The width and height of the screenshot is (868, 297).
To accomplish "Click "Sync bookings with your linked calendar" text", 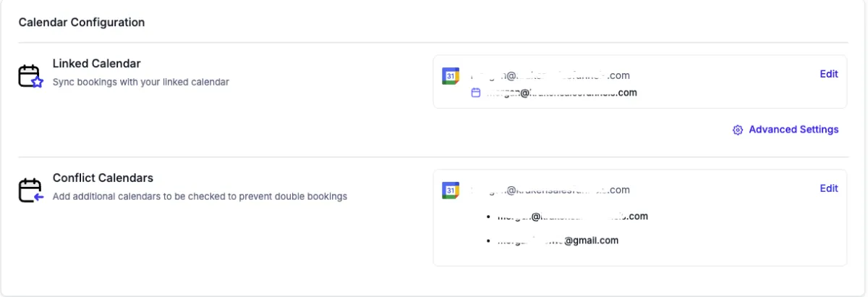I will pos(140,82).
